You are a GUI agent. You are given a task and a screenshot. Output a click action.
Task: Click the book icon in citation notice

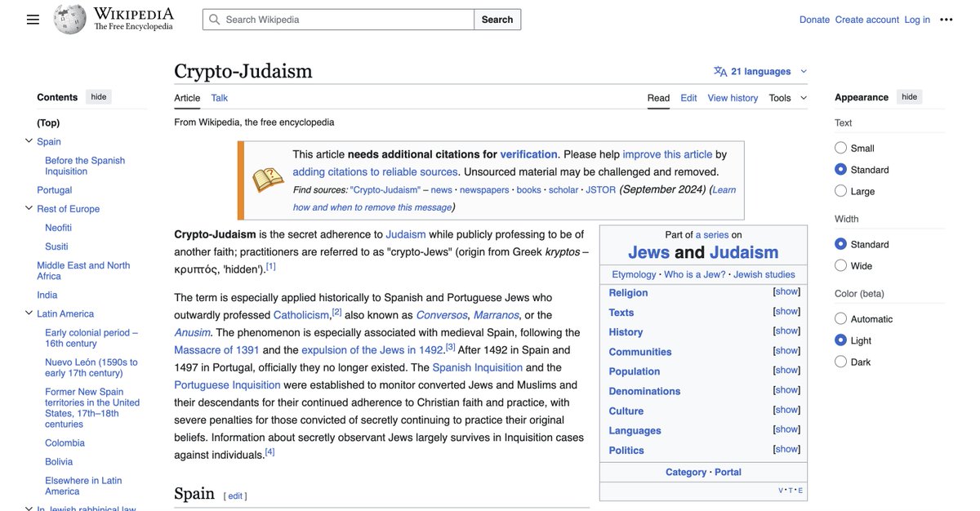tap(268, 180)
